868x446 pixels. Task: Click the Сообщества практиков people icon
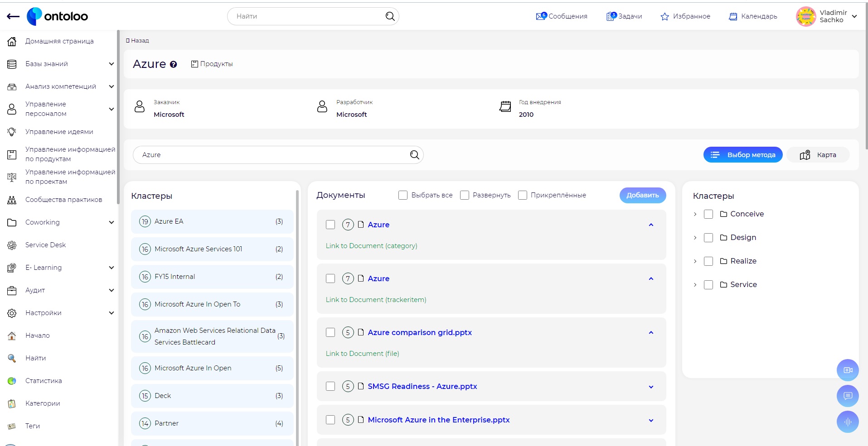[12, 200]
